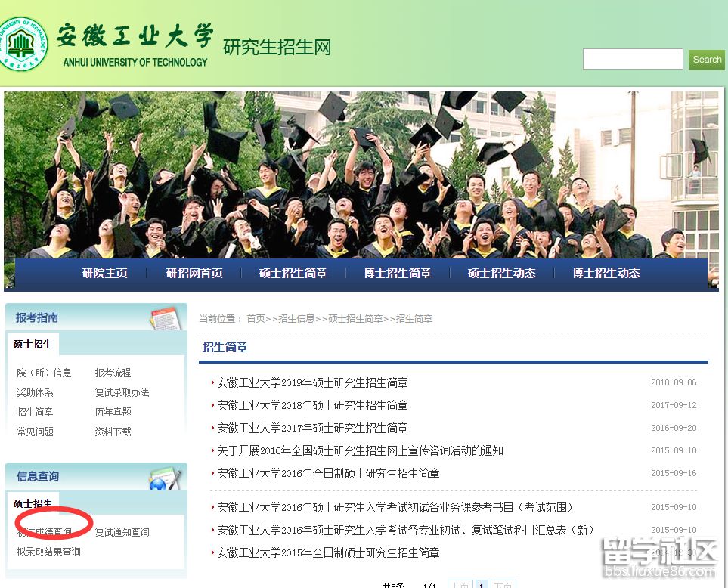Click the Anhui University of Technology logo
Viewport: 728px width, 588px height.
pos(24,43)
